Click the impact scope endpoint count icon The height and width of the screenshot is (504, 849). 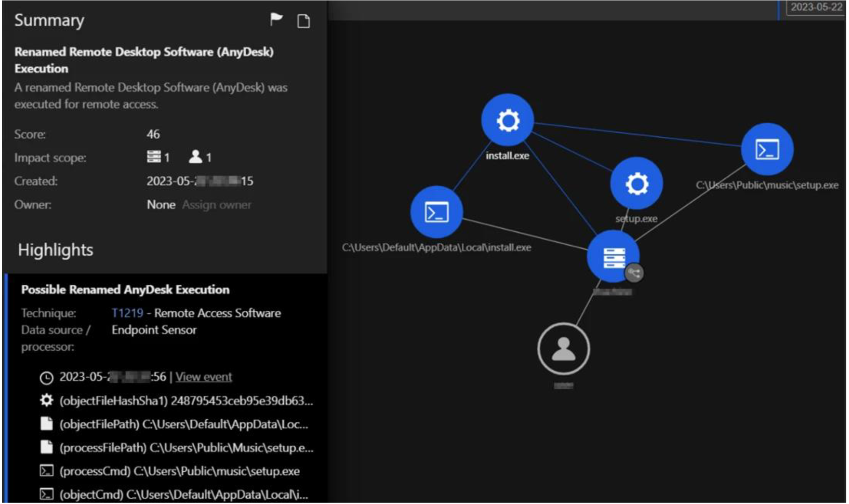pyautogui.click(x=154, y=157)
